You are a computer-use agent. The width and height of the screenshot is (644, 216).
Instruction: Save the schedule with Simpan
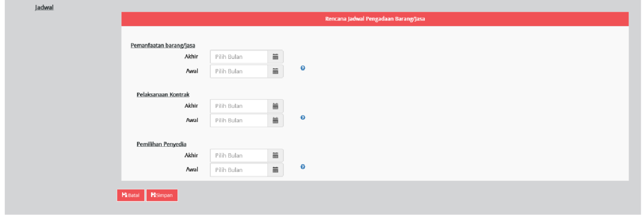click(162, 195)
